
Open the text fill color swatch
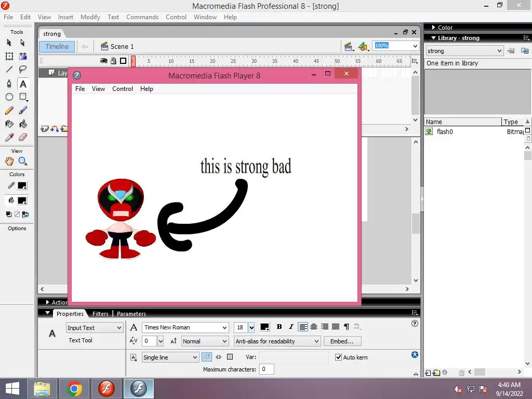pos(264,327)
